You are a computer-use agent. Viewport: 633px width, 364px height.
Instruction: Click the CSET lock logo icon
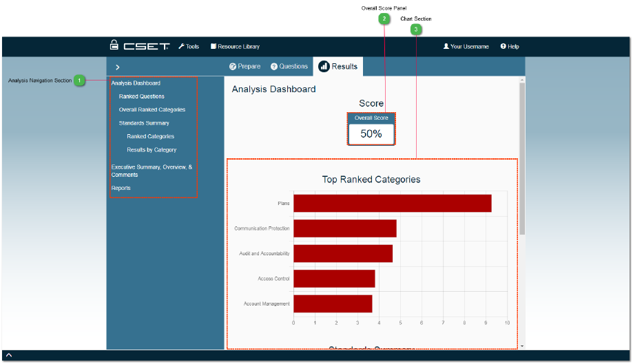[x=114, y=45]
